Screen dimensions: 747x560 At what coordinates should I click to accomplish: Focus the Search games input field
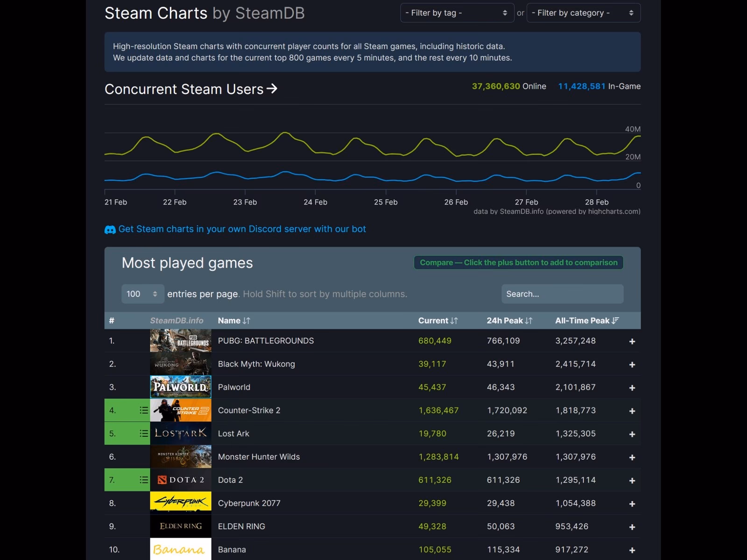pos(563,294)
